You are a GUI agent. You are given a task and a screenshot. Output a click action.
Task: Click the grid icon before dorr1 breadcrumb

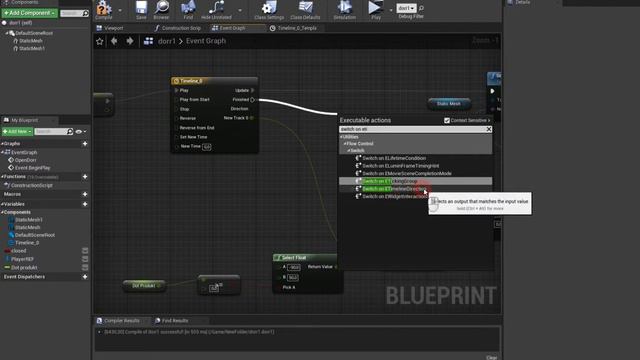click(149, 41)
